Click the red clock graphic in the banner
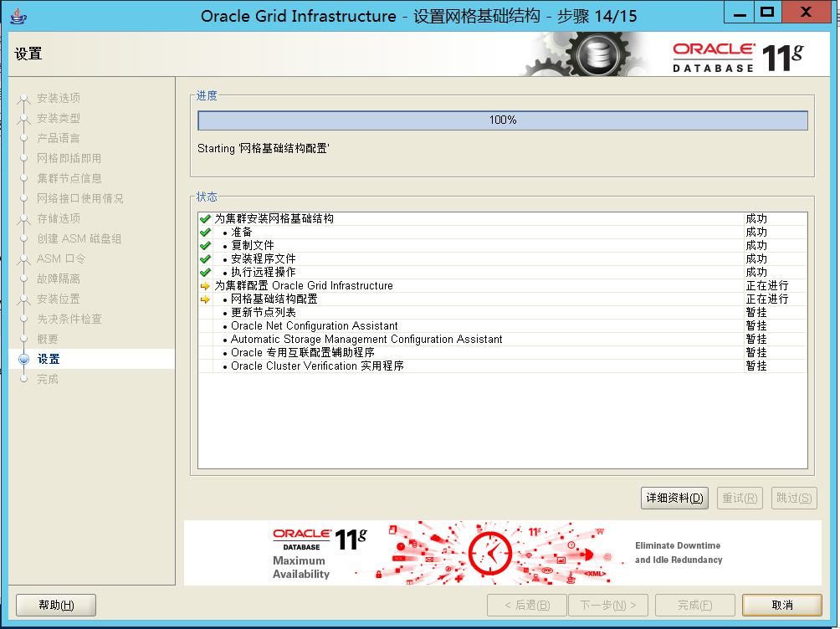Viewport: 840px width, 629px height. (x=489, y=553)
